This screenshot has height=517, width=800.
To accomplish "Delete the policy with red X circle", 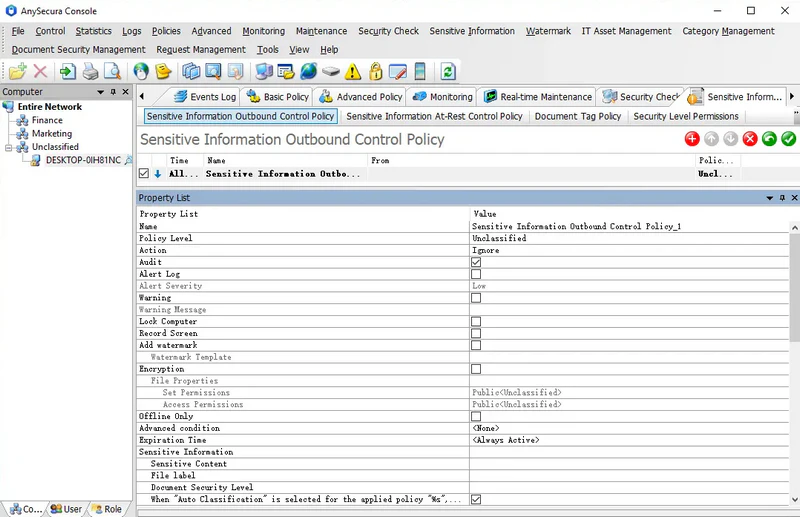I will (750, 139).
